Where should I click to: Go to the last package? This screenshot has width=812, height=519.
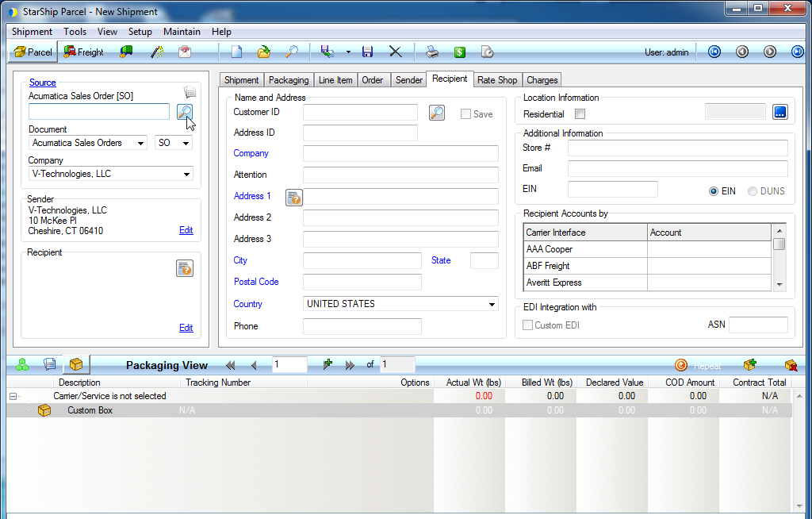point(350,365)
